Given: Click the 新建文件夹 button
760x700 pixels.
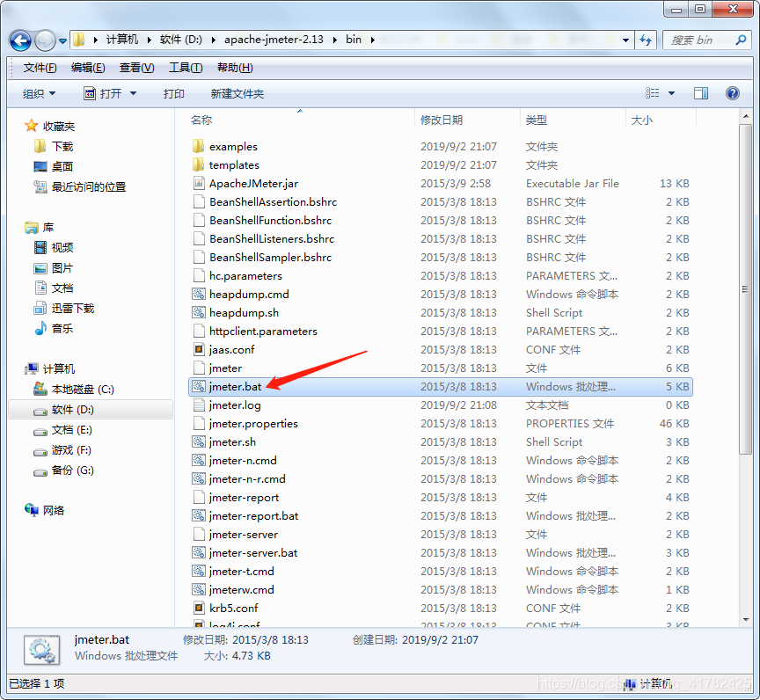Looking at the screenshot, I should point(237,93).
